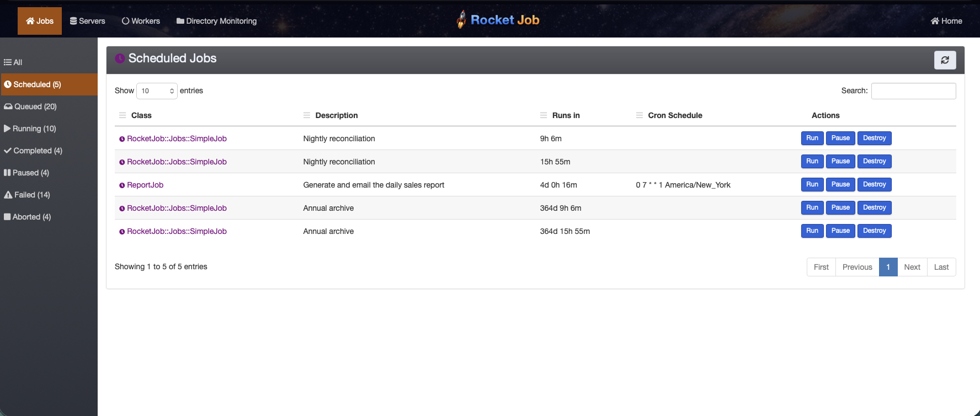Click the '4d 0h 16m' runs-in value

pos(558,185)
